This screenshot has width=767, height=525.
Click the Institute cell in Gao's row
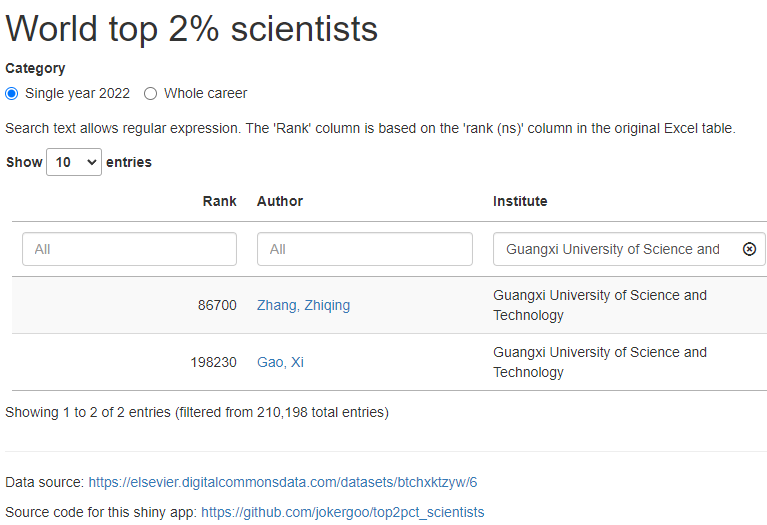600,362
